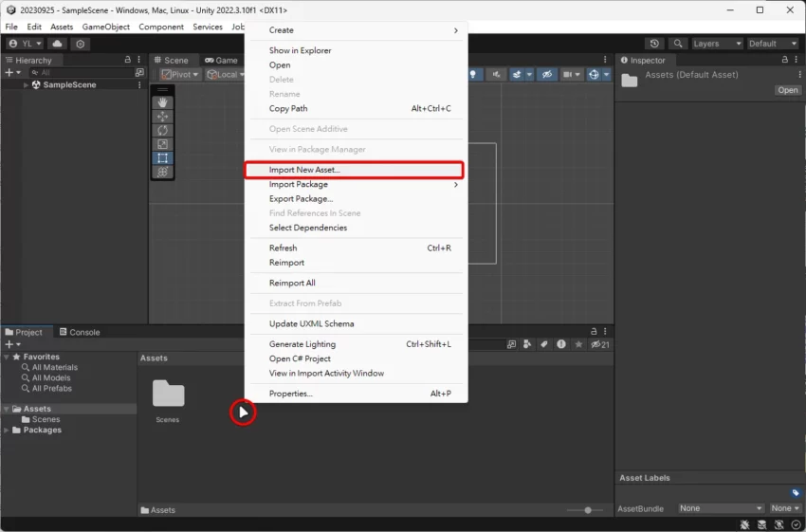Open Unity Cloud services icon
The height and width of the screenshot is (532, 806).
coord(57,44)
